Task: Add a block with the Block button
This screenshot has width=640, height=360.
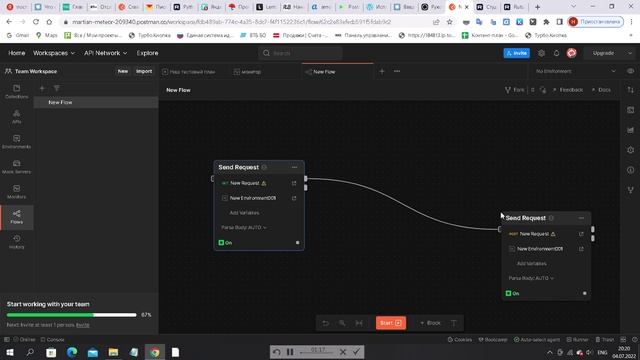Action: (431, 323)
